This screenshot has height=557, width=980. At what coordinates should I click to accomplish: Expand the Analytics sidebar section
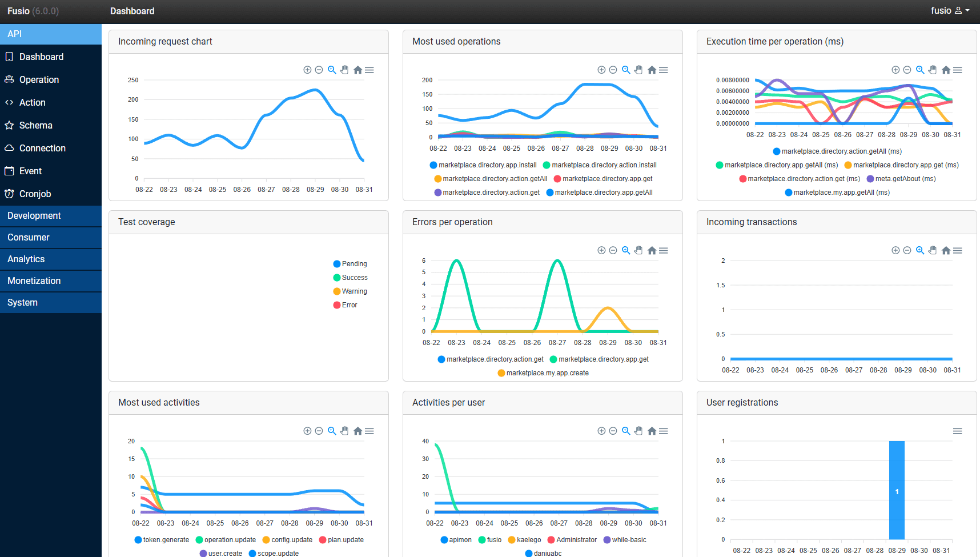tap(26, 259)
